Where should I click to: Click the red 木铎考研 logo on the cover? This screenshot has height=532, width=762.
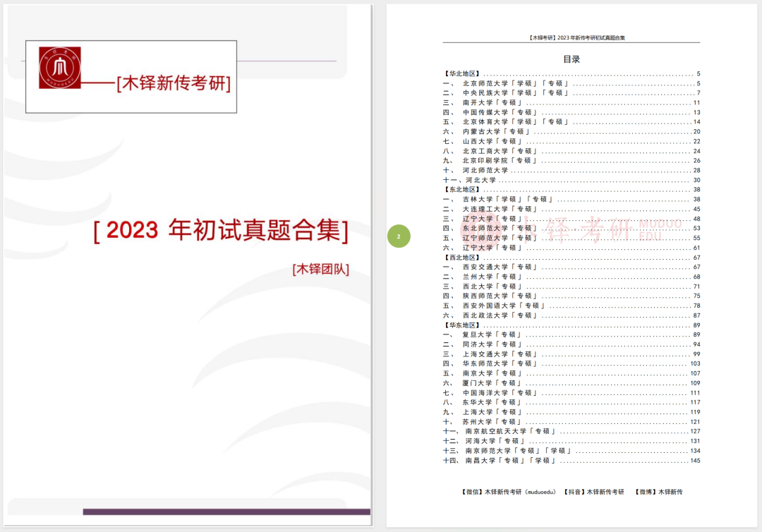pos(60,68)
